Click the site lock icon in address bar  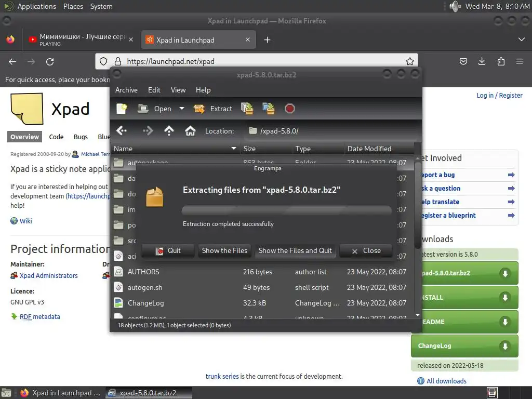click(x=118, y=61)
